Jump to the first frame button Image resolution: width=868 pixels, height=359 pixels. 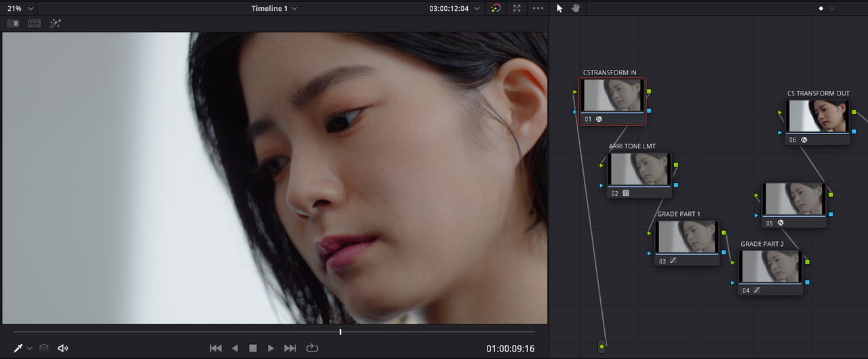(x=216, y=348)
